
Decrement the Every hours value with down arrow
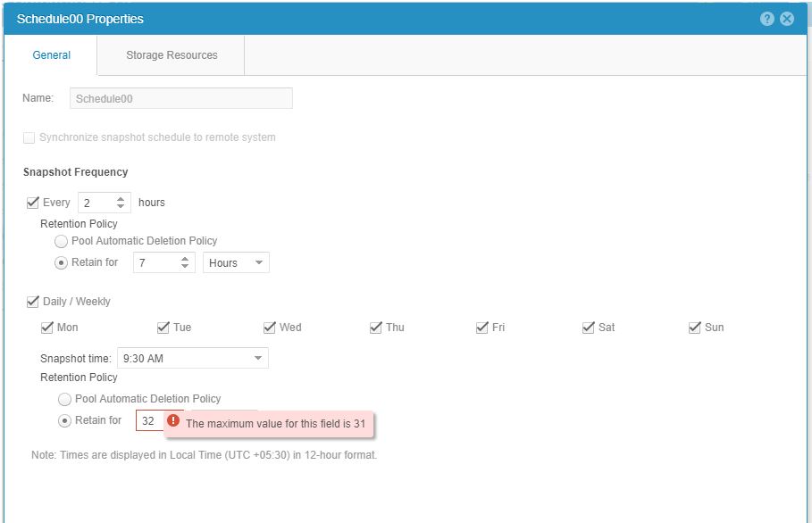tap(122, 205)
